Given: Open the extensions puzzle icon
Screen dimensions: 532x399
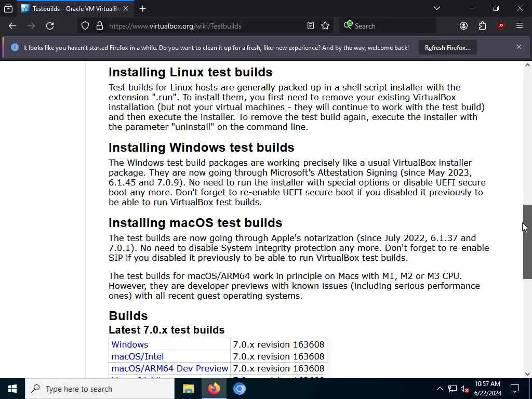Looking at the screenshot, I should point(482,26).
